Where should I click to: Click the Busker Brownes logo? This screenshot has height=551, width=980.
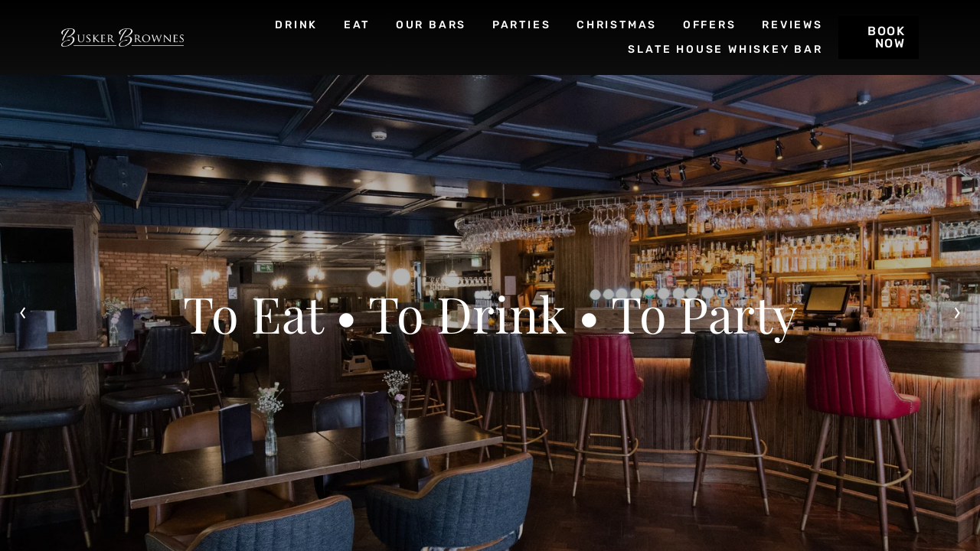tap(122, 37)
